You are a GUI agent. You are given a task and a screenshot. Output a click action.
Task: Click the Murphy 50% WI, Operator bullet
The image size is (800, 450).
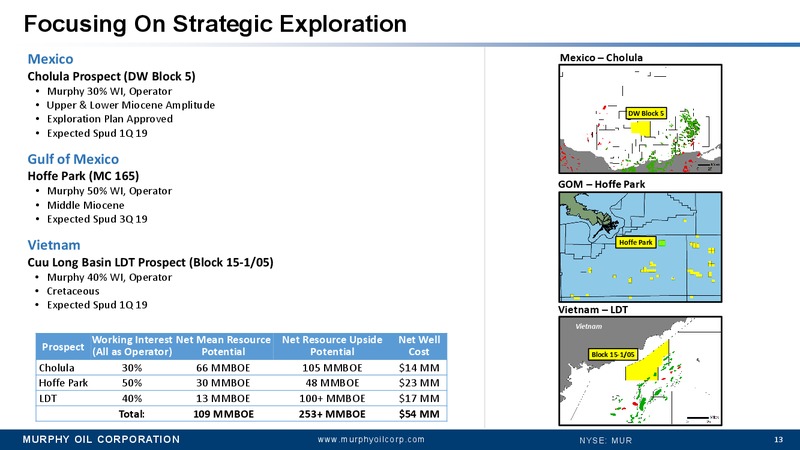109,191
